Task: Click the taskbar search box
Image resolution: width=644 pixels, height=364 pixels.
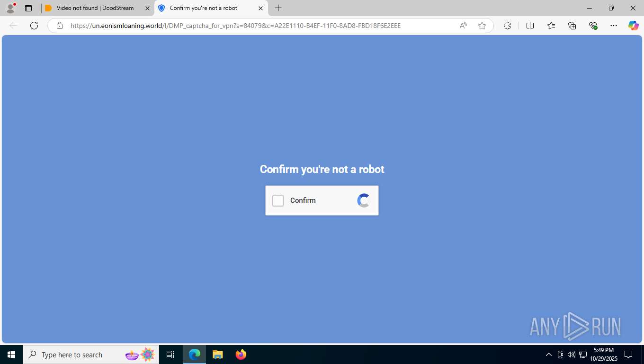Action: 90,355
